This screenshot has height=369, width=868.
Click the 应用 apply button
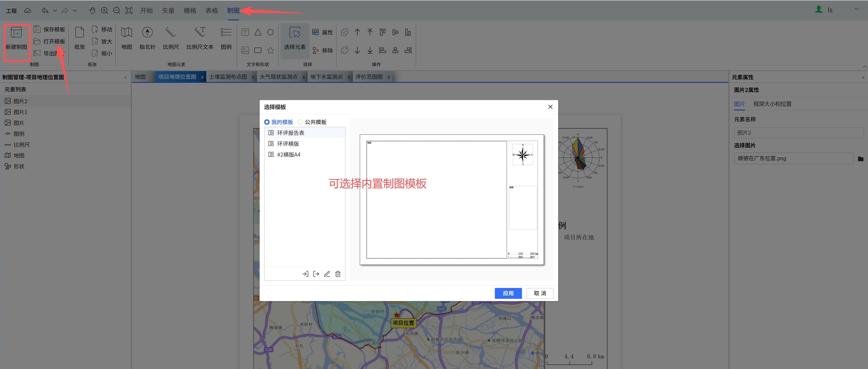coord(508,293)
